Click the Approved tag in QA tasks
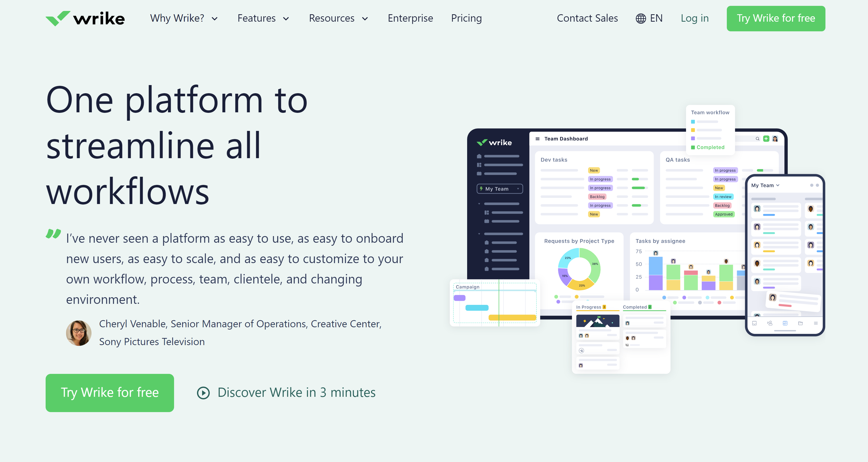The height and width of the screenshot is (462, 868). [x=724, y=214]
